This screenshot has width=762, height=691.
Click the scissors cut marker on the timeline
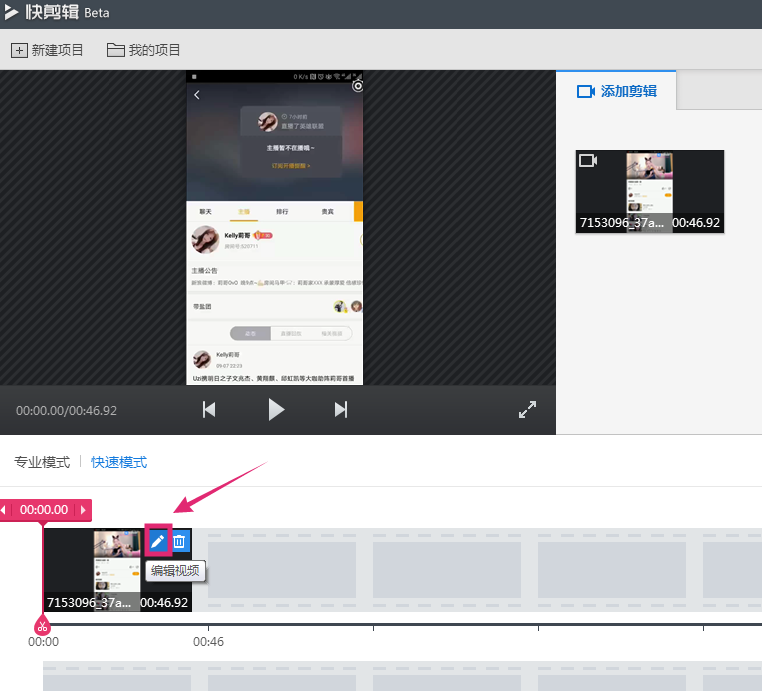tap(42, 625)
